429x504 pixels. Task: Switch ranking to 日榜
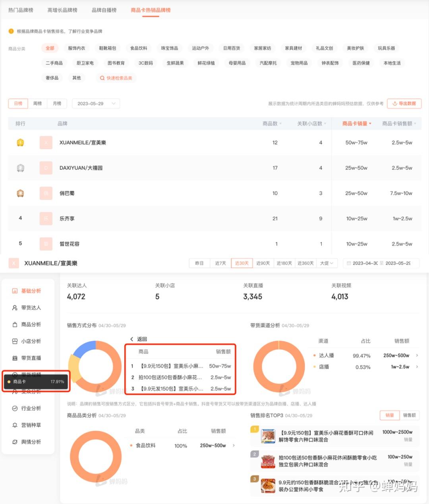18,103
